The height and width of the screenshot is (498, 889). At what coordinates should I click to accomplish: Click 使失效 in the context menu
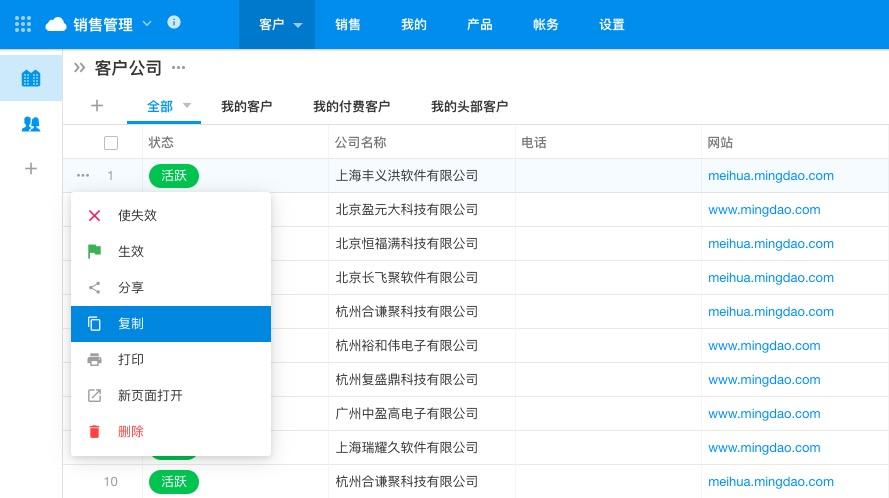tap(137, 215)
